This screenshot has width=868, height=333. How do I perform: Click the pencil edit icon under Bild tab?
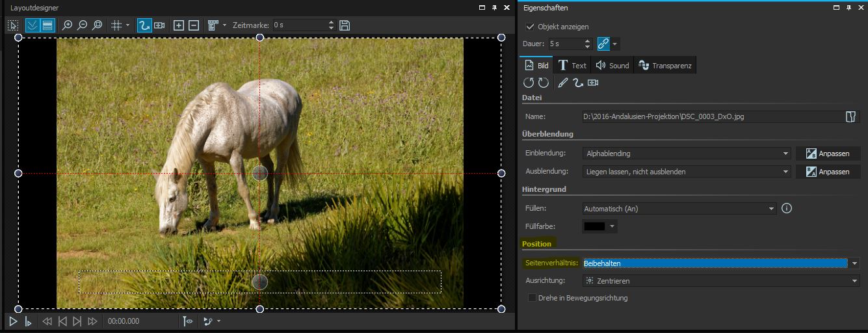tap(562, 83)
